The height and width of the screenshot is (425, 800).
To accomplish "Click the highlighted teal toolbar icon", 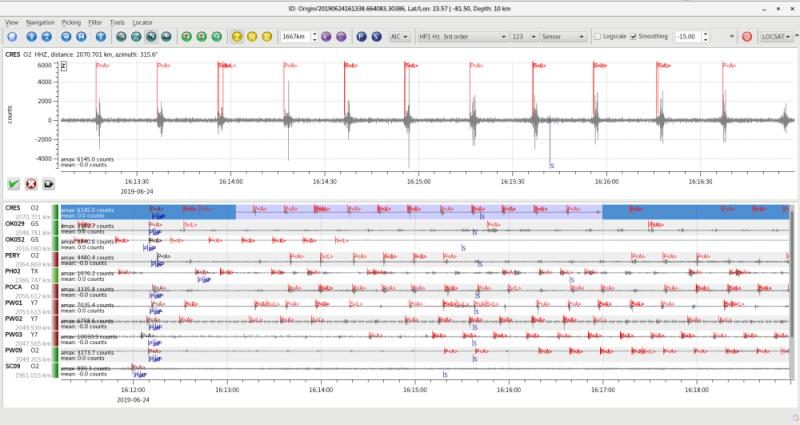I will [x=151, y=37].
